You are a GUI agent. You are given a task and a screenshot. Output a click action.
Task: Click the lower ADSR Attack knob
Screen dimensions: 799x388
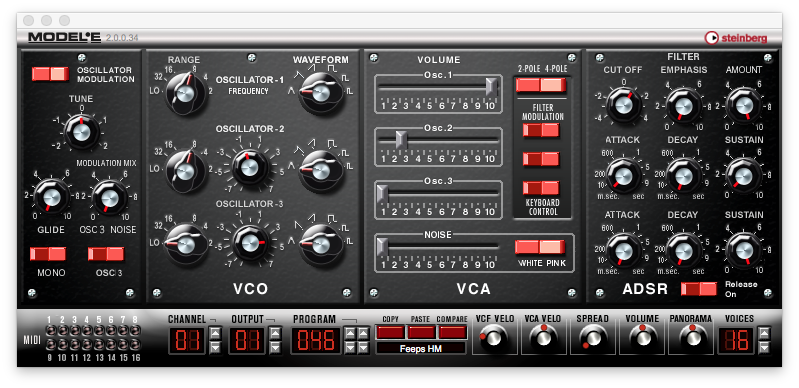(623, 250)
